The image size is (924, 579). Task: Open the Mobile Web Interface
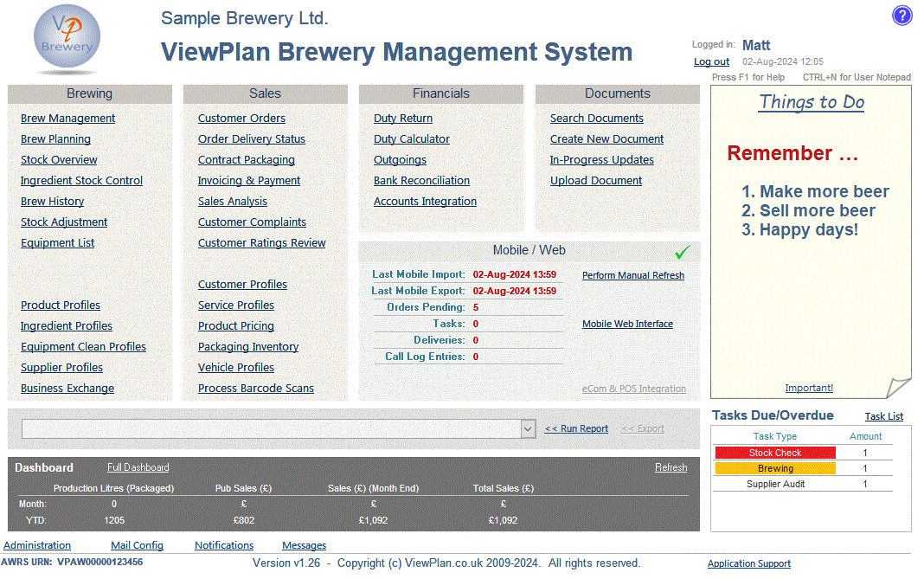pyautogui.click(x=628, y=323)
